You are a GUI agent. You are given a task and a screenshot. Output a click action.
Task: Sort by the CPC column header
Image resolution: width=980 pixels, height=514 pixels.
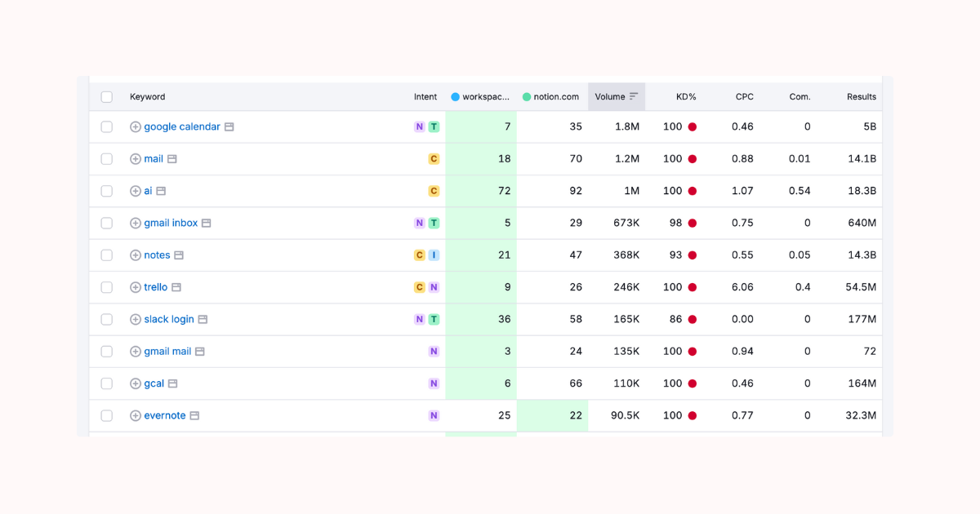(x=744, y=97)
